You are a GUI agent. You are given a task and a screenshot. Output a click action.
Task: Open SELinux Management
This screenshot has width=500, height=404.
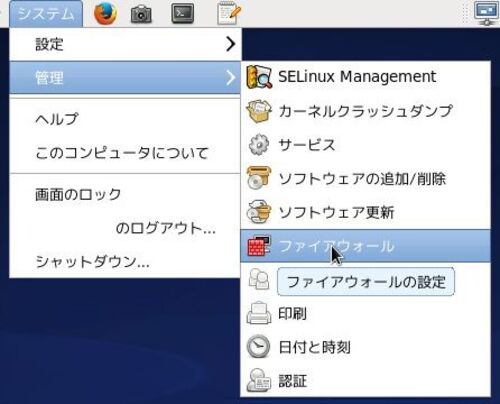[x=365, y=77]
